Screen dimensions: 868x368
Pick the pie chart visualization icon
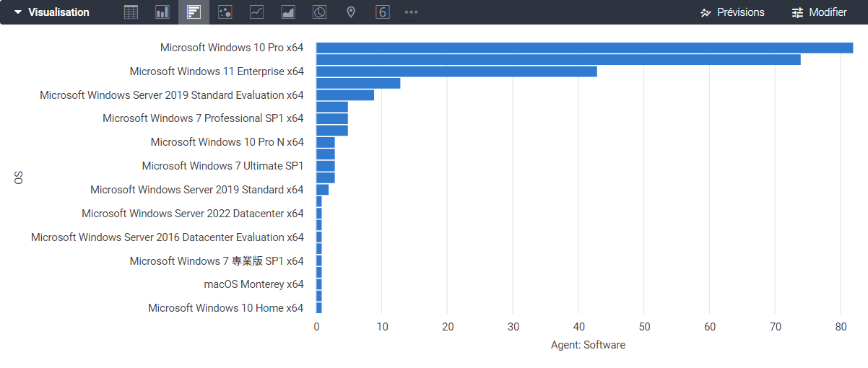pyautogui.click(x=319, y=12)
